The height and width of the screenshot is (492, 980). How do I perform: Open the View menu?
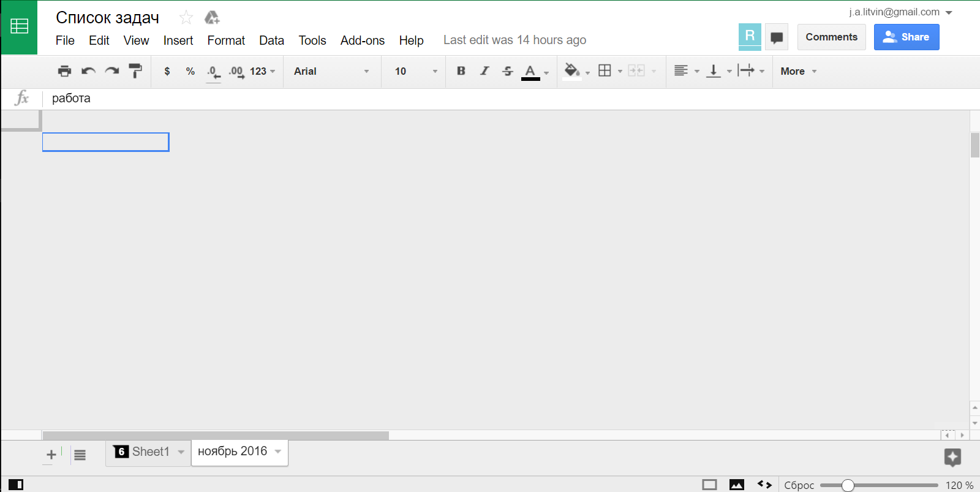136,40
